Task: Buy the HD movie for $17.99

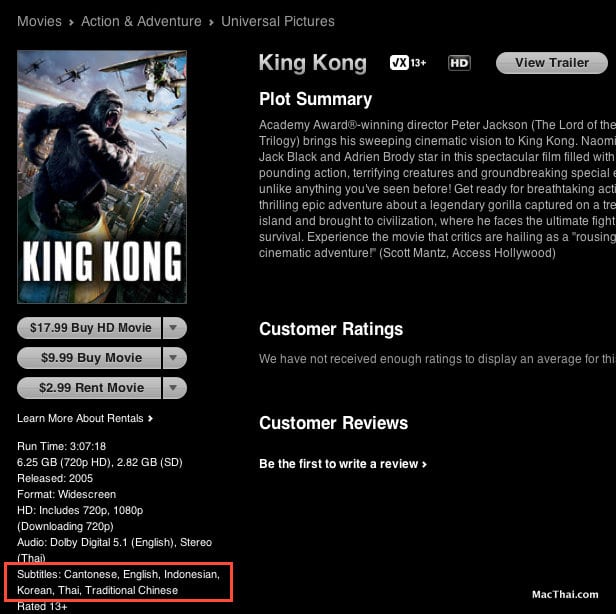Action: pyautogui.click(x=90, y=328)
